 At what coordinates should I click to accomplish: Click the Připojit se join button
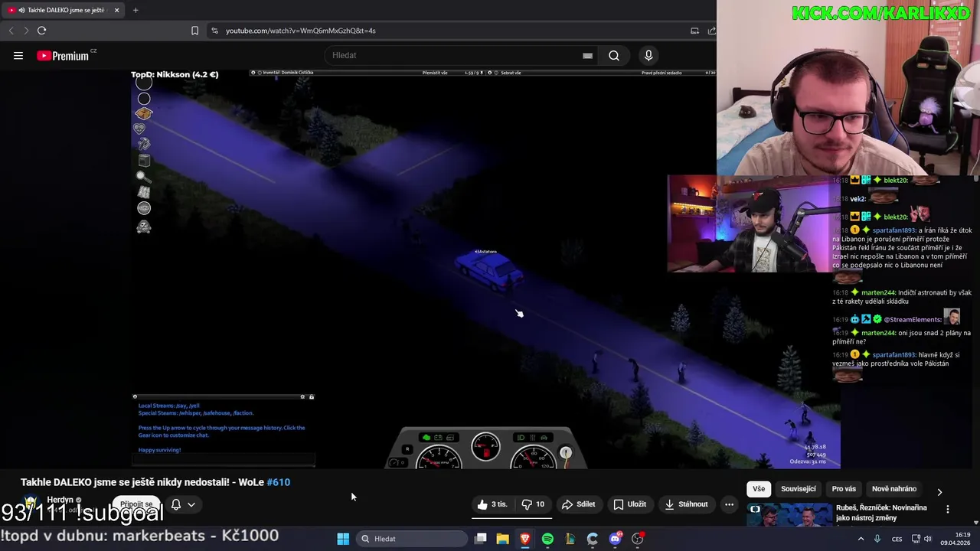point(136,504)
